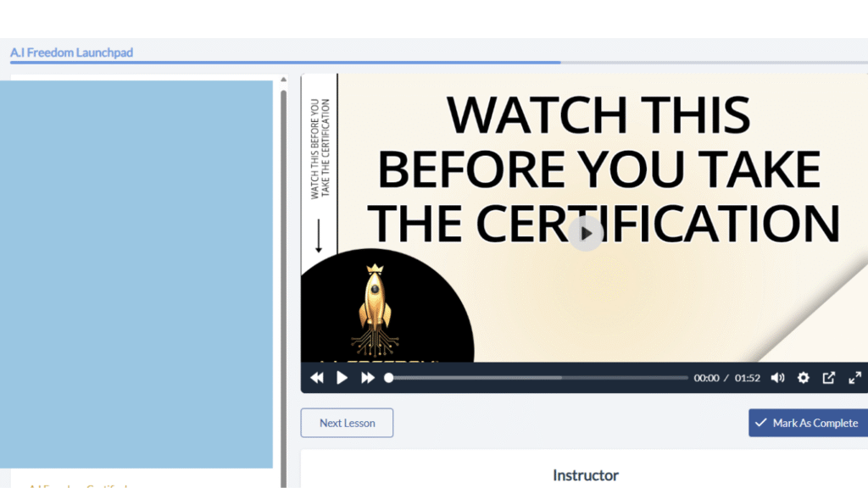Screen dimensions: 868x488
Task: Go to the Next Lesson
Action: coord(347,423)
